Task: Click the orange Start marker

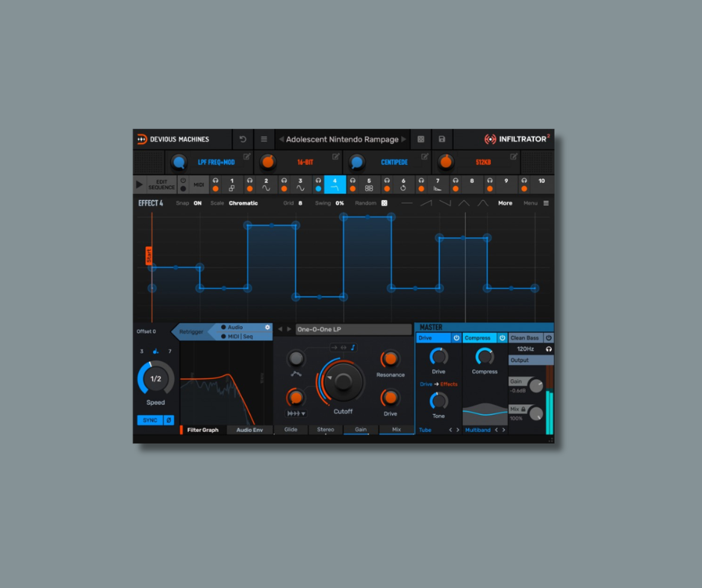Action: click(149, 255)
